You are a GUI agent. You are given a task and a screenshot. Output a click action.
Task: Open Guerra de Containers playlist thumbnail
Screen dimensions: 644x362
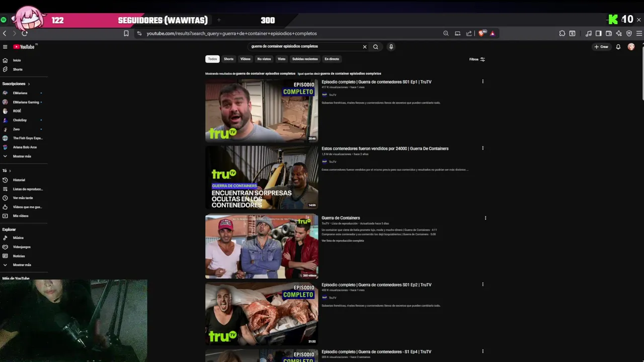coord(262,247)
